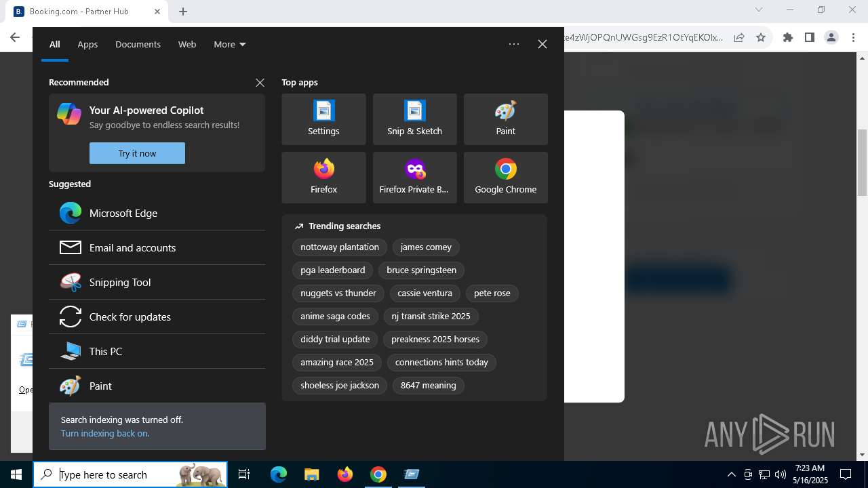
Task: Launch Snipping Tool from Suggested list
Action: [157, 282]
